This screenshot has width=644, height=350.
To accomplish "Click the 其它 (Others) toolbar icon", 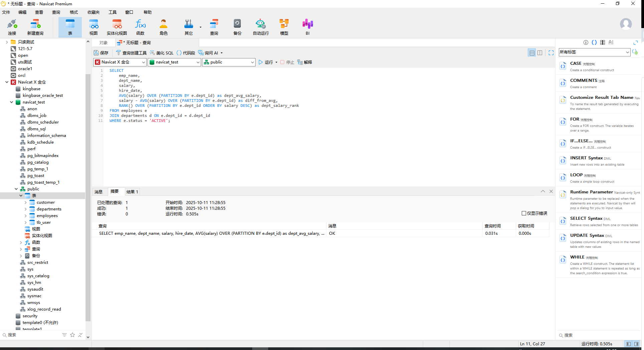I will click(x=189, y=27).
